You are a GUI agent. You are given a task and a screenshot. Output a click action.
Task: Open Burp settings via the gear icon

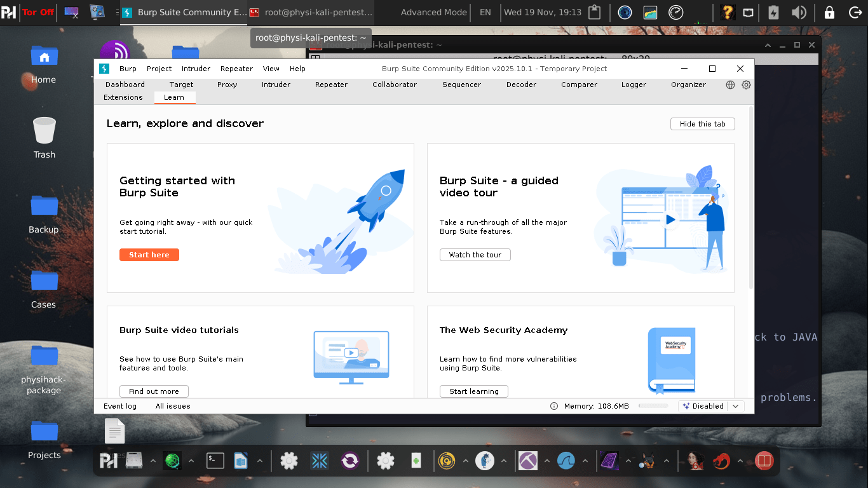746,85
